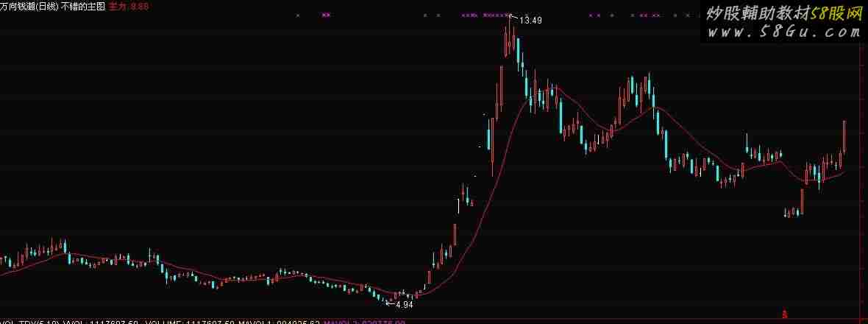Click the small red marker icon below the chart
Screen dimensions: 868x324
pos(784,314)
